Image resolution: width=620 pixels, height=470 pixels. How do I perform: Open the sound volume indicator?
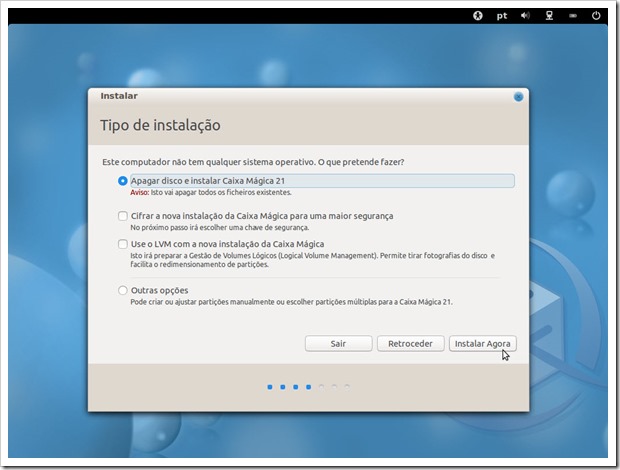coord(525,16)
